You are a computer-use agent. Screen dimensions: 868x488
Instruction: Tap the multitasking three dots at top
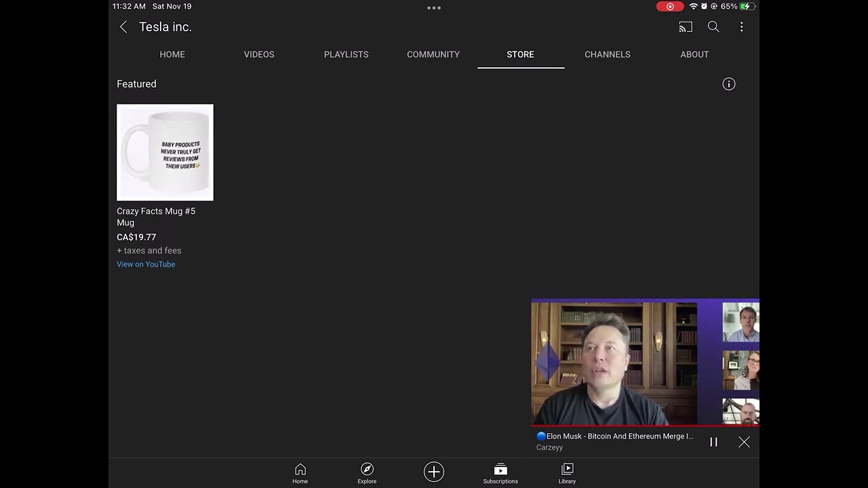[434, 8]
